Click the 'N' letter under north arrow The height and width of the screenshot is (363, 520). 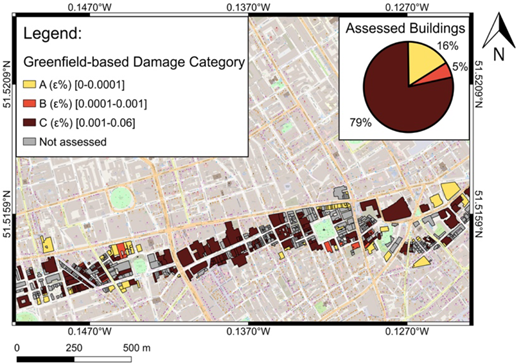(x=499, y=54)
